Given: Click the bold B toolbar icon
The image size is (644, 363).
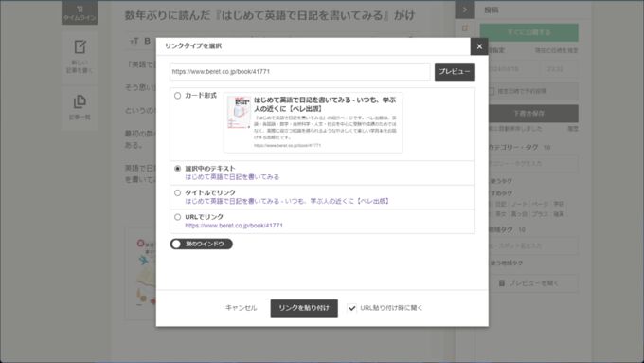Looking at the screenshot, I should pyautogui.click(x=147, y=41).
